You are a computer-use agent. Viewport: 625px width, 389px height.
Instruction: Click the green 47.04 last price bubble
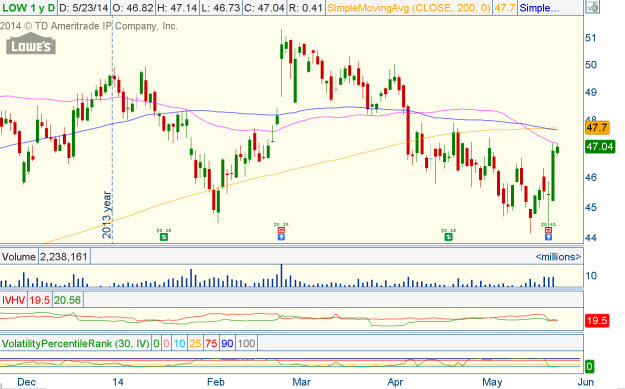[600, 146]
